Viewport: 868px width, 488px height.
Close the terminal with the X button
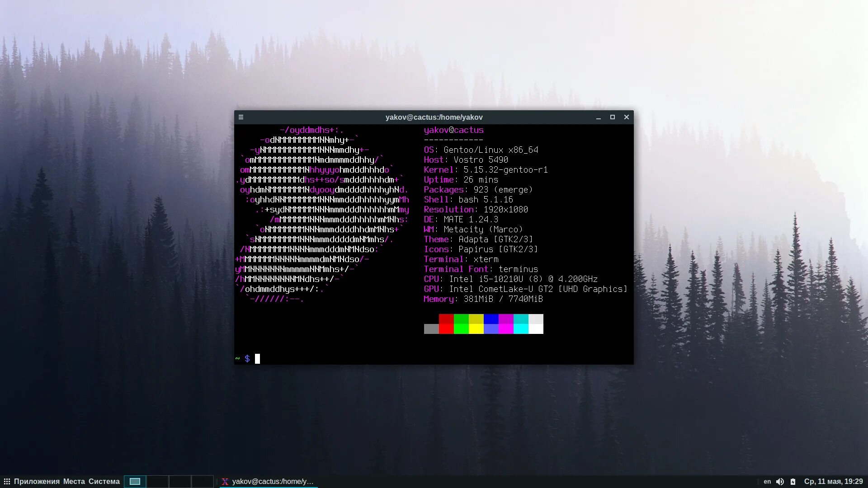coord(627,117)
